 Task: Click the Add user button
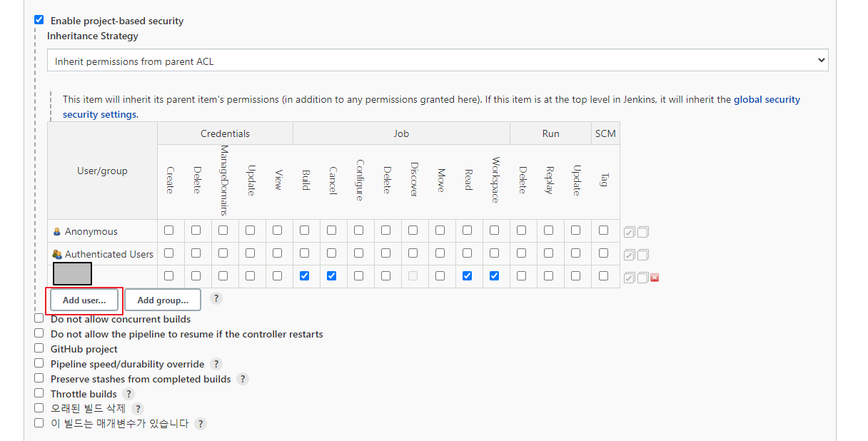pyautogui.click(x=84, y=300)
